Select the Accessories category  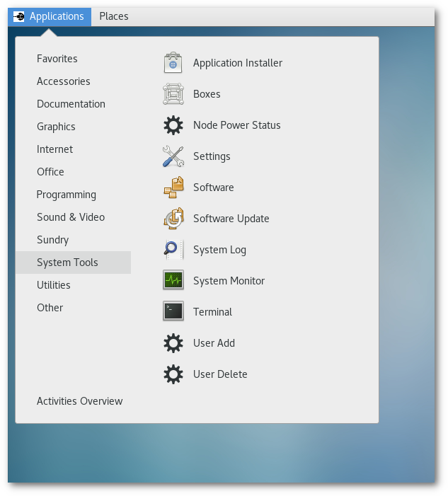[x=64, y=81]
